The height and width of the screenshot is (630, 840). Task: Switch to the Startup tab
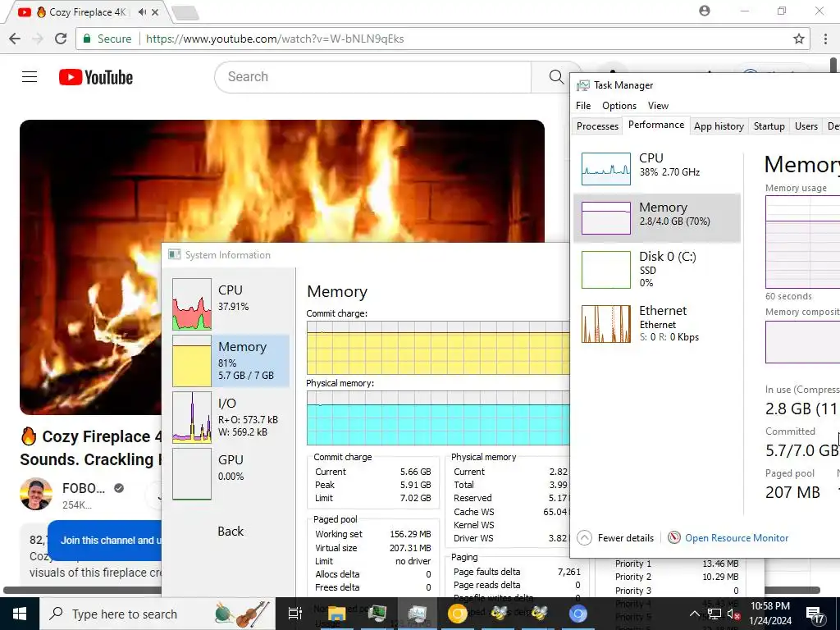(x=769, y=126)
